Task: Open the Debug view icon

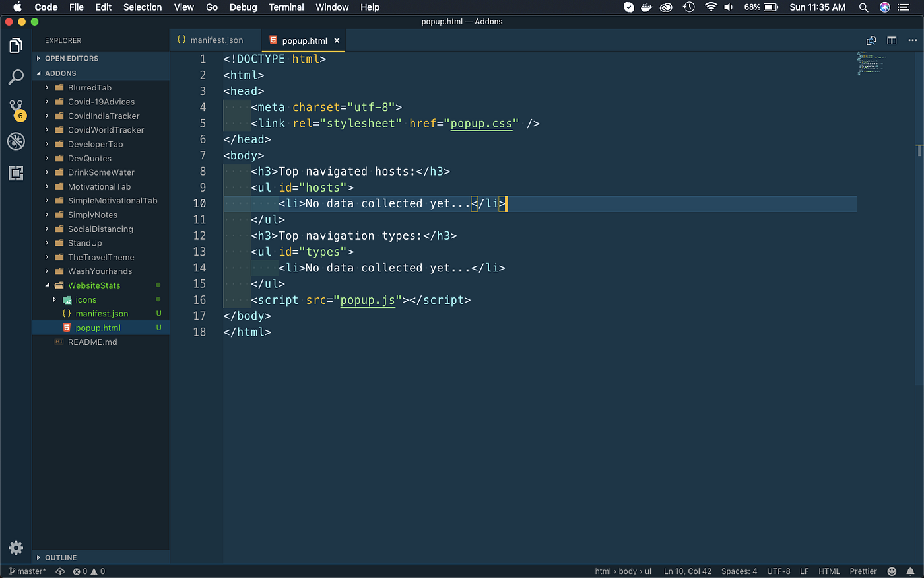Action: pyautogui.click(x=16, y=141)
